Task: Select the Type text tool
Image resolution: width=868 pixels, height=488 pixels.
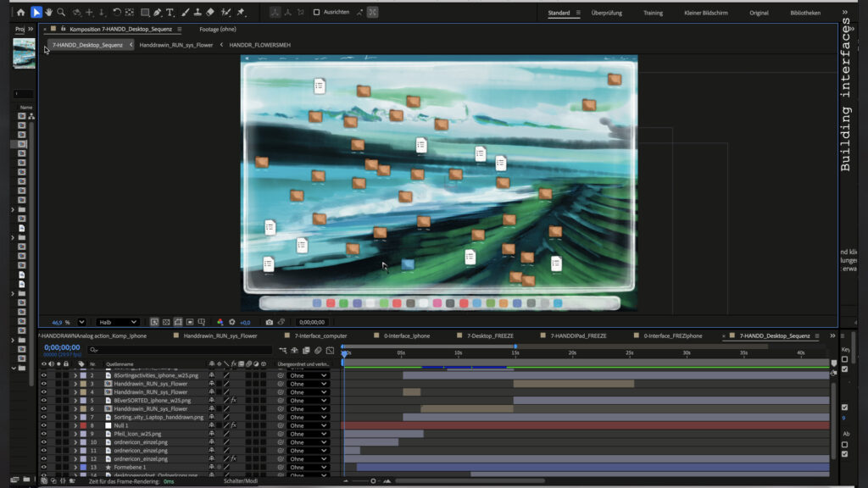Action: (x=170, y=13)
